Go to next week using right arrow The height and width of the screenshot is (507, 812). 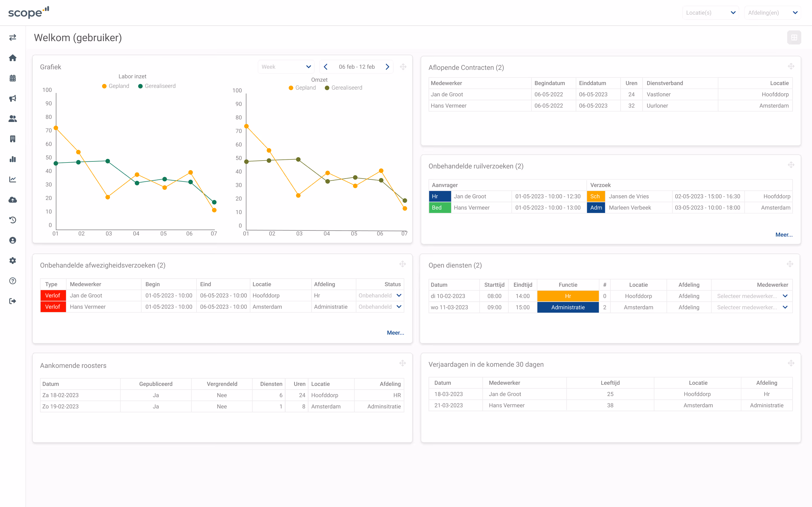(x=387, y=67)
